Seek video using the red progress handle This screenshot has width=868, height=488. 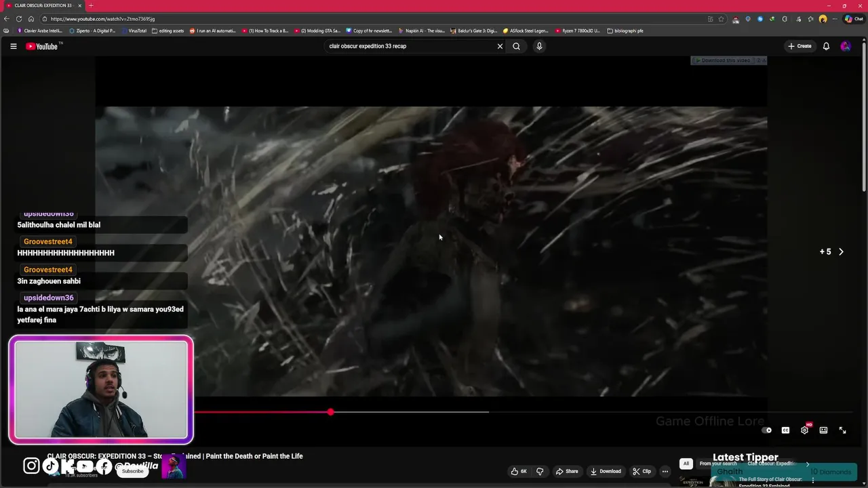tap(330, 412)
